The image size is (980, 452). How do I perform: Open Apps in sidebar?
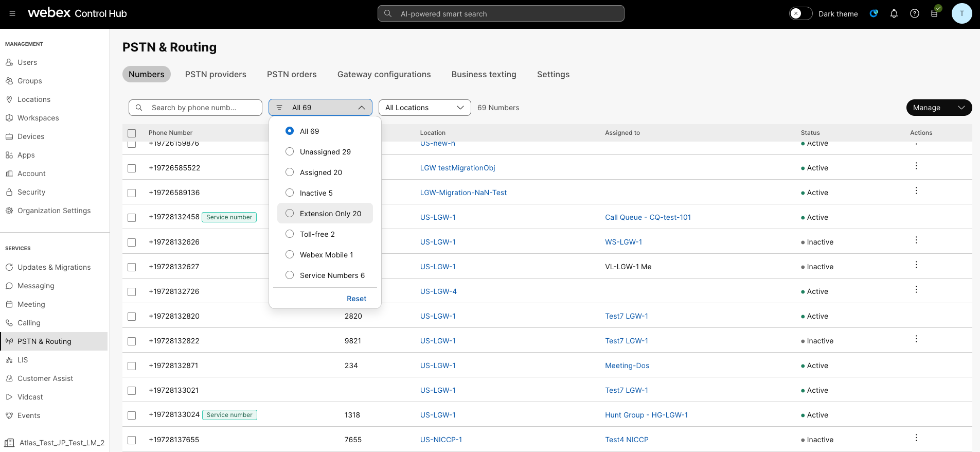coord(26,155)
